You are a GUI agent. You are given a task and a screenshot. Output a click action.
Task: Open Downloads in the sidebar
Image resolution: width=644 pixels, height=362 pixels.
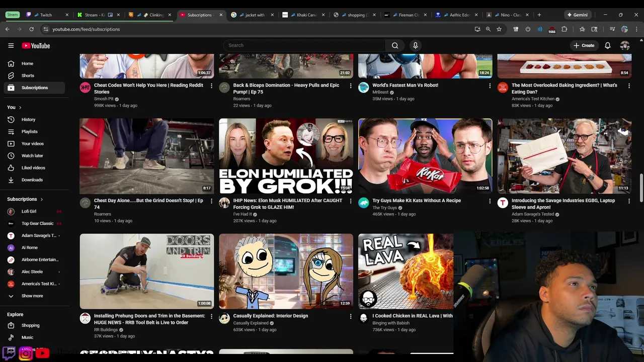tap(34, 180)
